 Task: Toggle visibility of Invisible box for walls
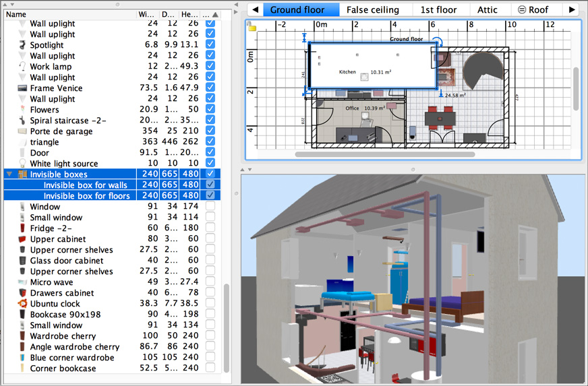(210, 185)
